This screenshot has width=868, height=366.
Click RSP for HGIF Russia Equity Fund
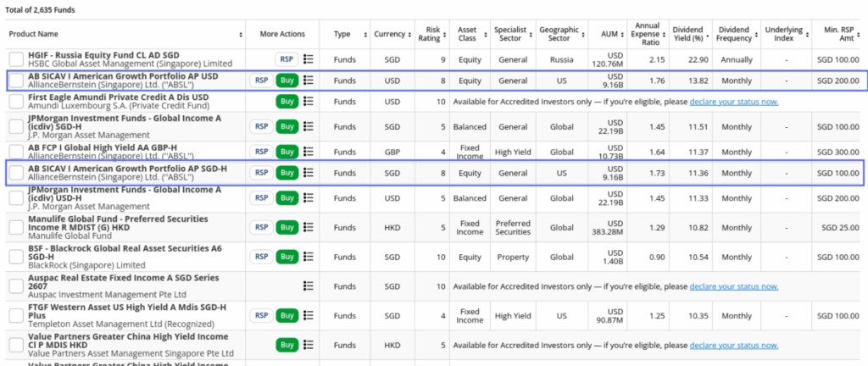287,59
